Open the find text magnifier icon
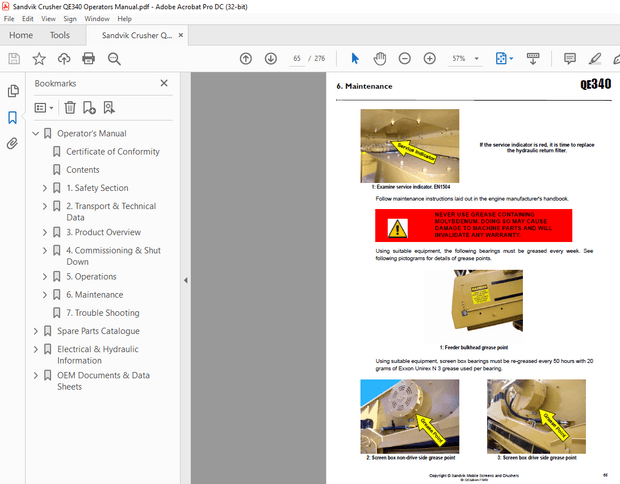The height and width of the screenshot is (484, 620). [114, 59]
